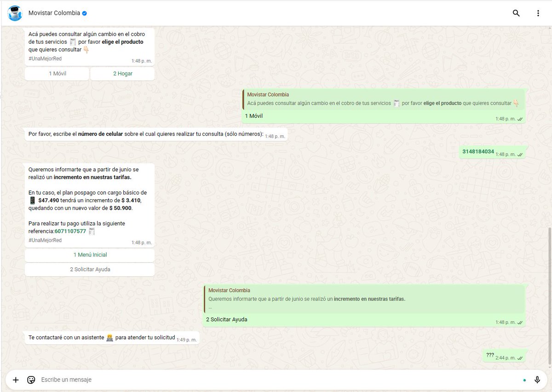This screenshot has width=552, height=392.
Task: Tap the '2 Hogar' quick reply button
Action: pos(122,74)
